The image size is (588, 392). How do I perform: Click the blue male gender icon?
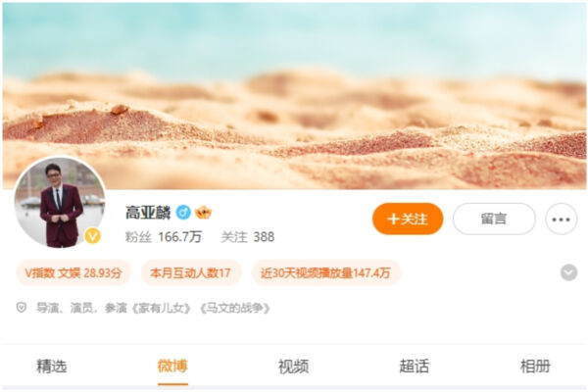[183, 213]
